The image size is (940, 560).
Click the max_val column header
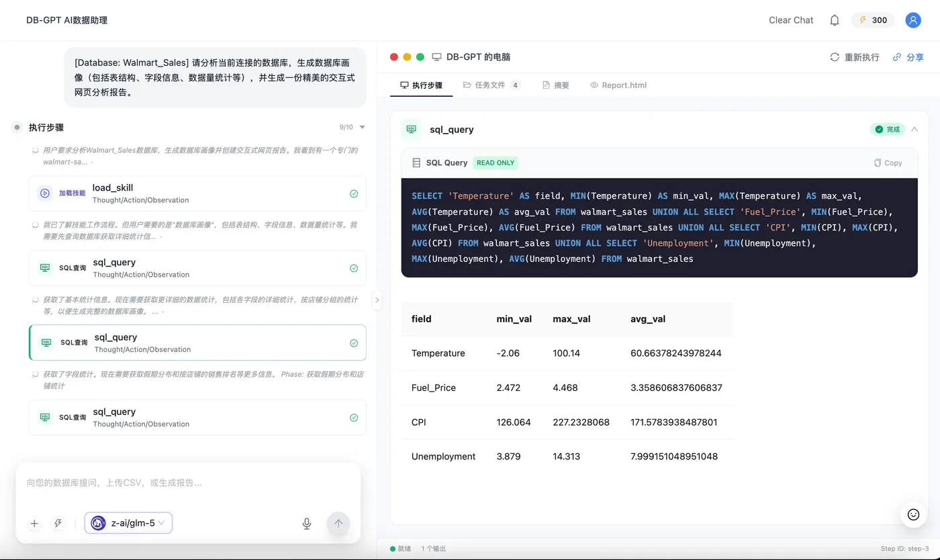572,319
